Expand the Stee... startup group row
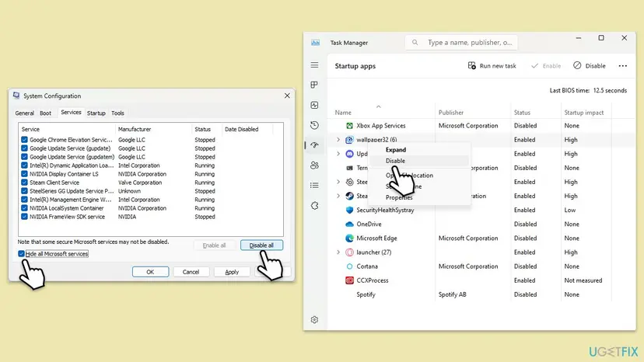Image resolution: width=644 pixels, height=362 pixels. click(x=338, y=182)
